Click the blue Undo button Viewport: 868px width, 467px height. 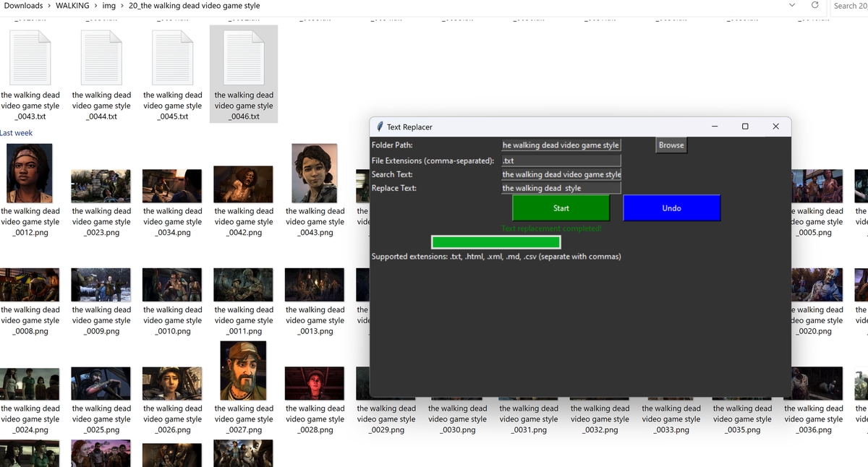tap(672, 207)
